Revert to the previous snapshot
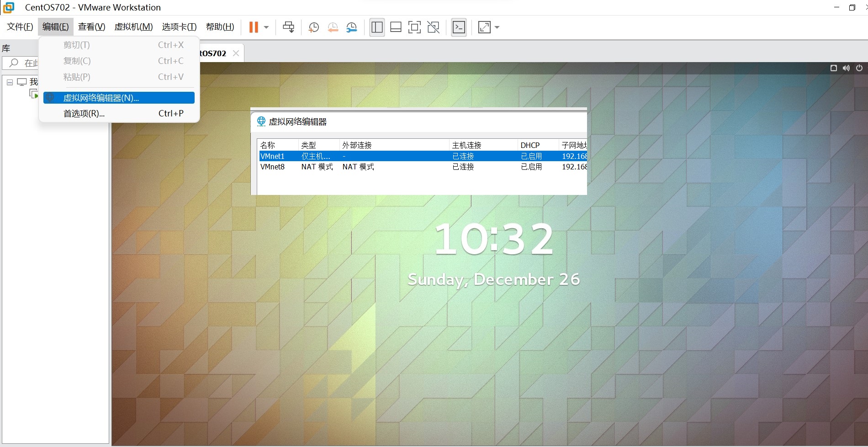 [333, 27]
